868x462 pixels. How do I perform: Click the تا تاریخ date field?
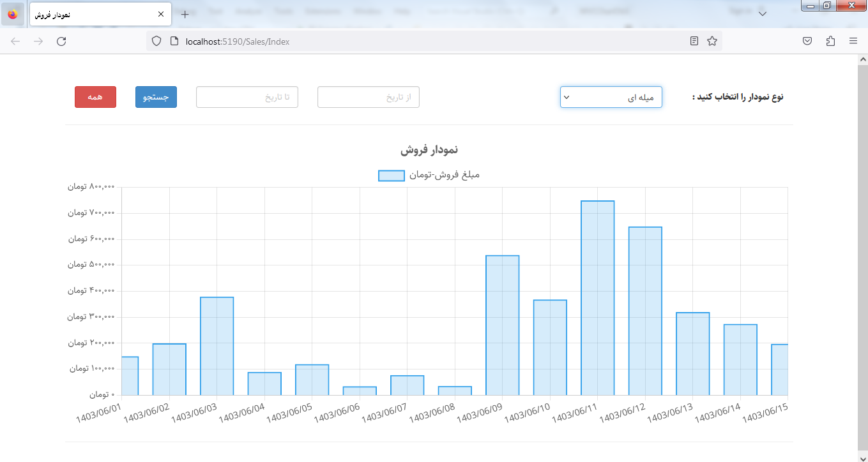pos(247,97)
